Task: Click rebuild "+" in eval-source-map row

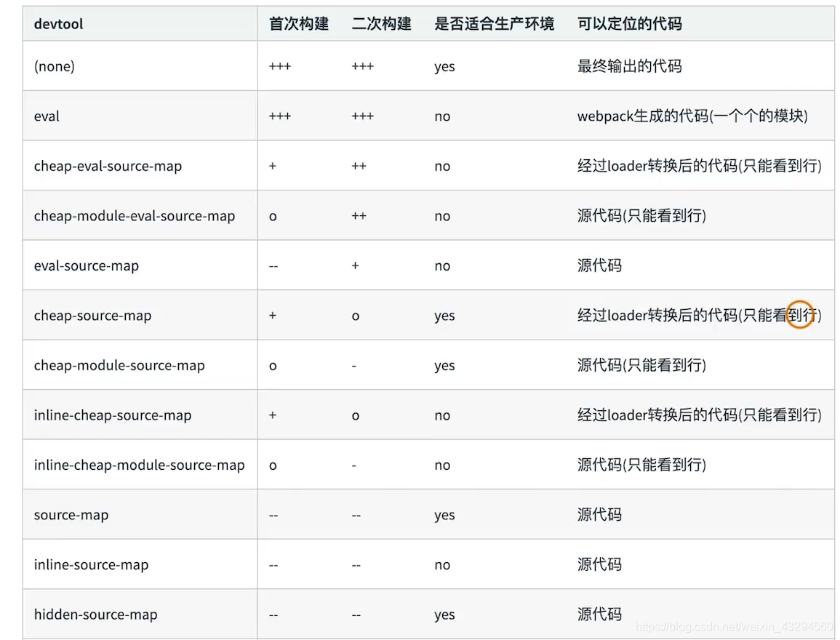Action: pyautogui.click(x=355, y=265)
